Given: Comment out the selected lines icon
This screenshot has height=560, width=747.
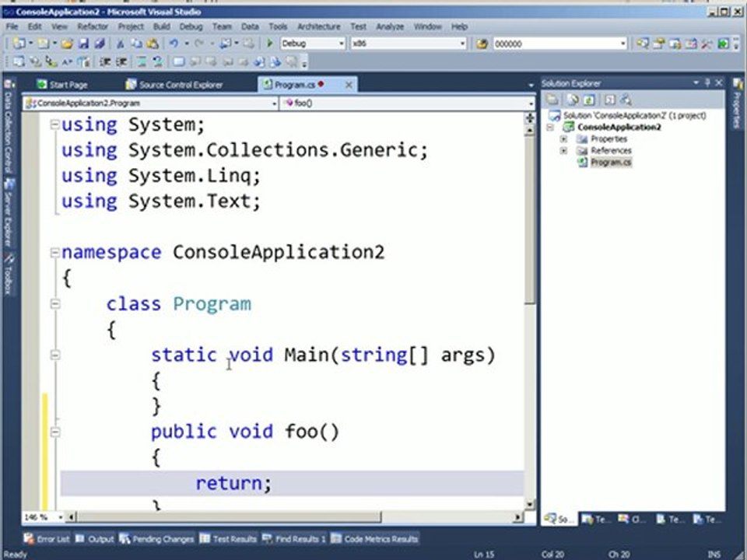Looking at the screenshot, I should click(142, 62).
